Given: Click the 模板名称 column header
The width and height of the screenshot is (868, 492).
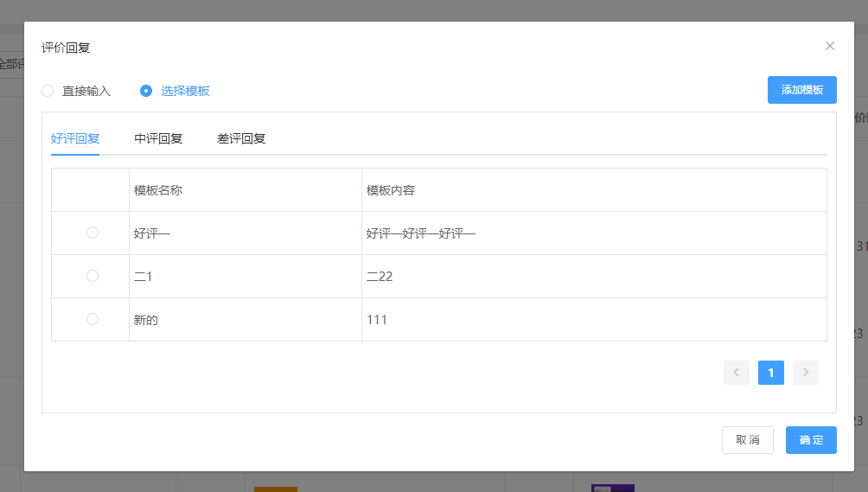Looking at the screenshot, I should click(158, 190).
